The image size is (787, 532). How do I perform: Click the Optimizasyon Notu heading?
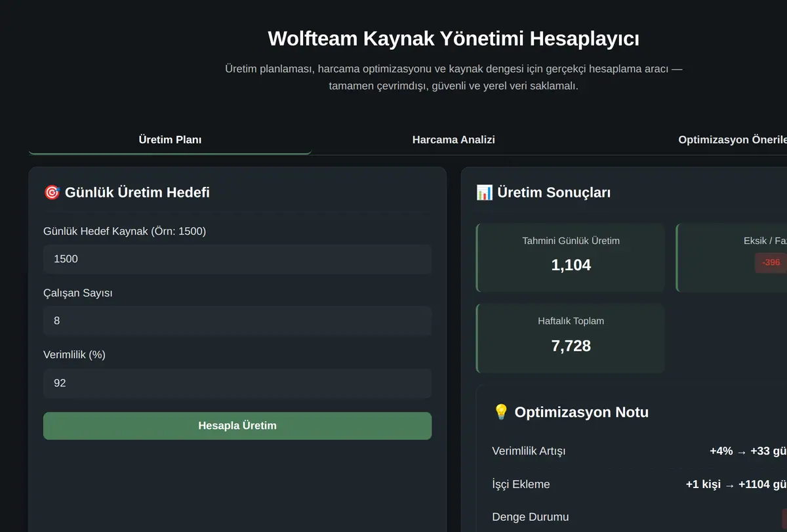(582, 412)
